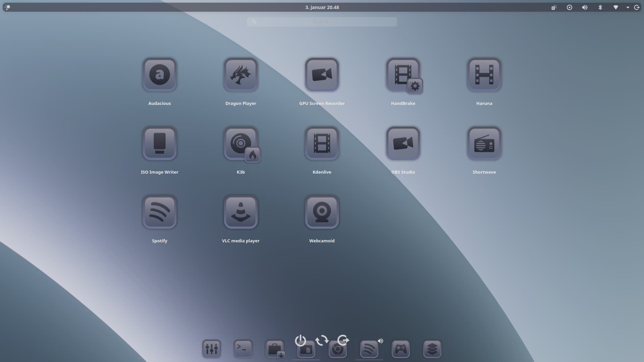This screenshot has height=362, width=644.
Task: Start the K3b disc burner
Action: 240,143
